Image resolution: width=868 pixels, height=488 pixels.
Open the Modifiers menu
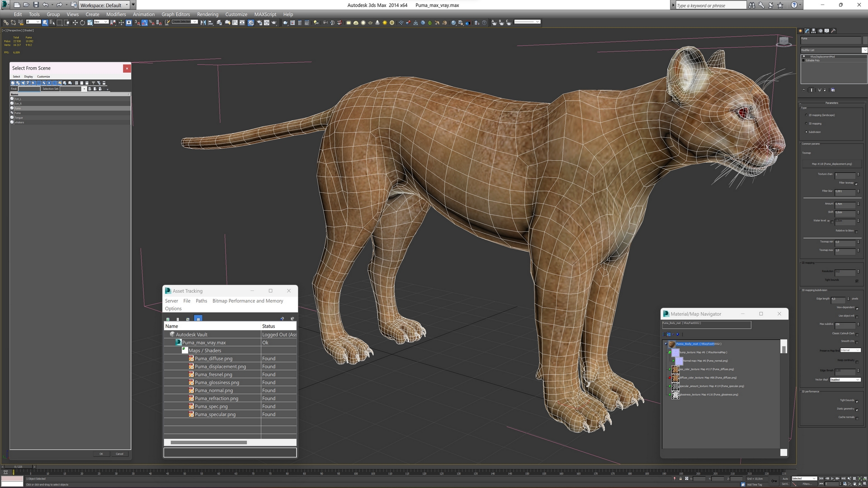(116, 14)
